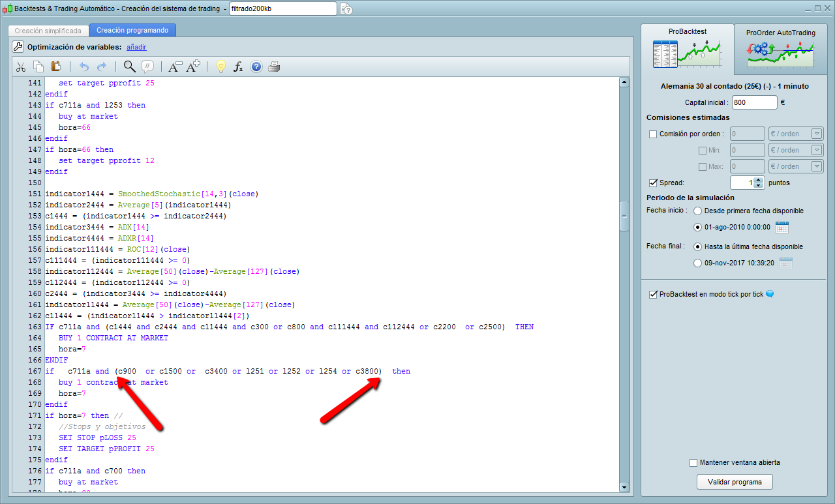
Task: Click the wrench variable optimization icon
Action: [18, 47]
